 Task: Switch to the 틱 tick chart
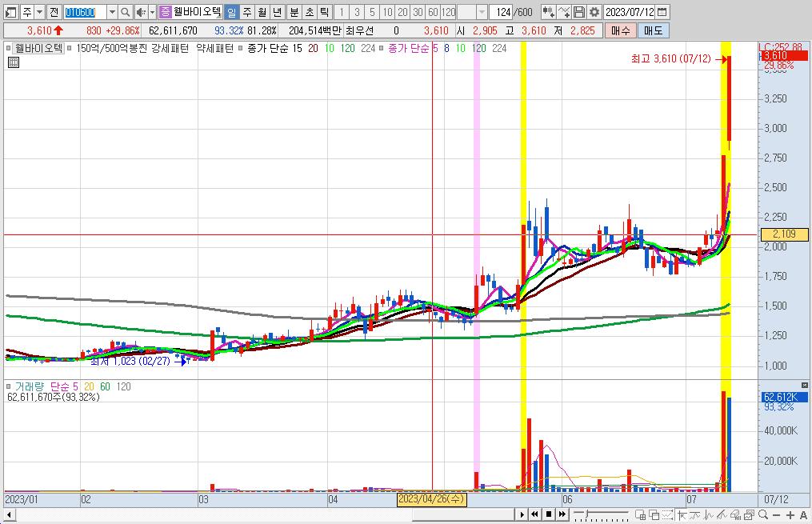pyautogui.click(x=324, y=12)
